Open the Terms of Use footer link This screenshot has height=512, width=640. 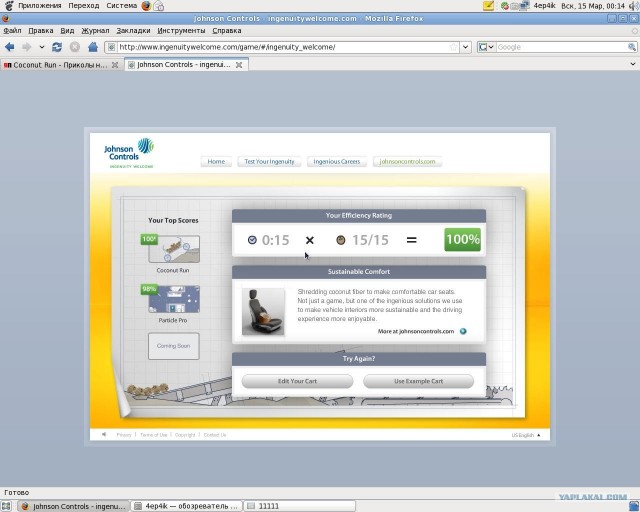(153, 435)
